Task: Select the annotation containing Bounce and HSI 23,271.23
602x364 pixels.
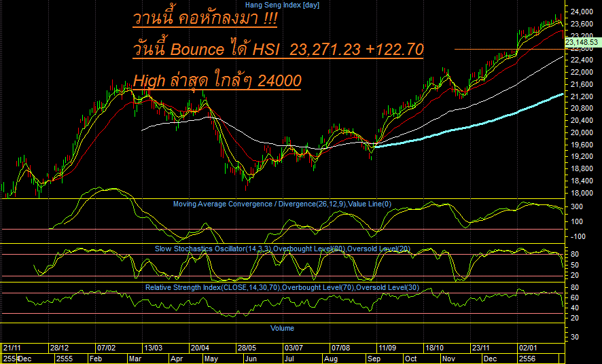Action: pyautogui.click(x=278, y=49)
